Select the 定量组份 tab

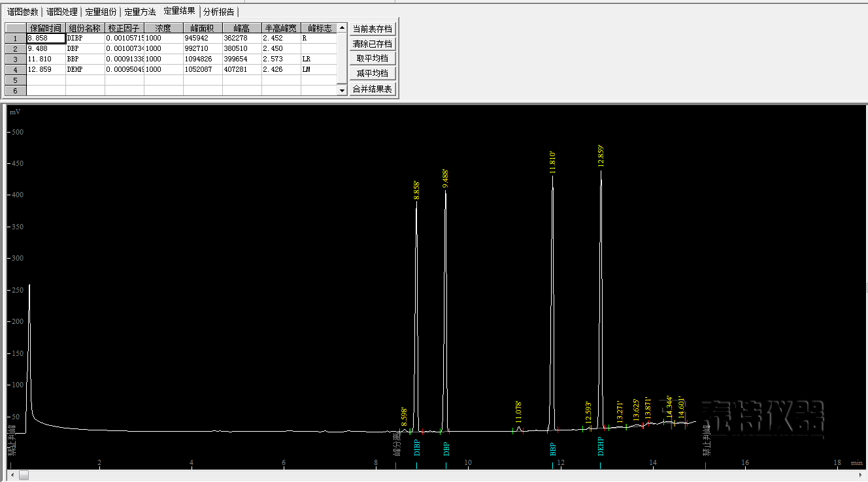pos(101,12)
